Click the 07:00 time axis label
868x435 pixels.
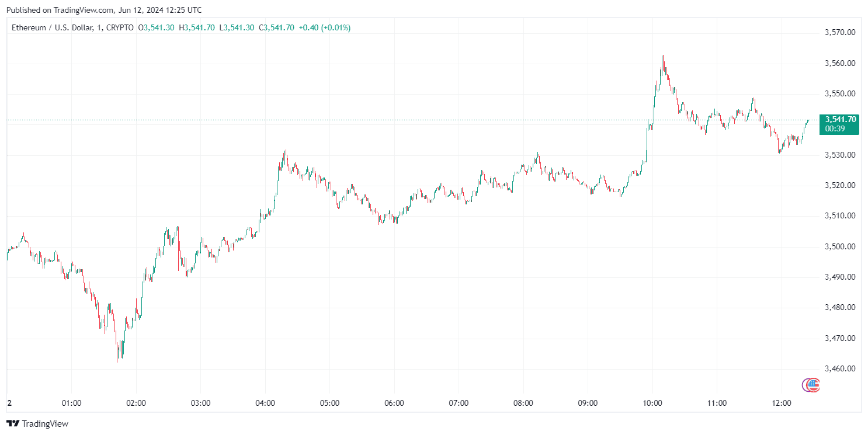pyautogui.click(x=459, y=403)
